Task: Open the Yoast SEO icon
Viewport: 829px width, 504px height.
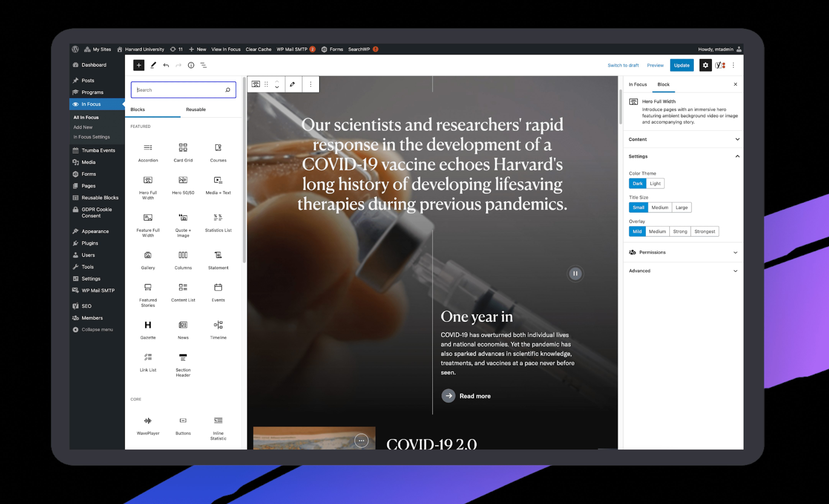Action: point(720,65)
